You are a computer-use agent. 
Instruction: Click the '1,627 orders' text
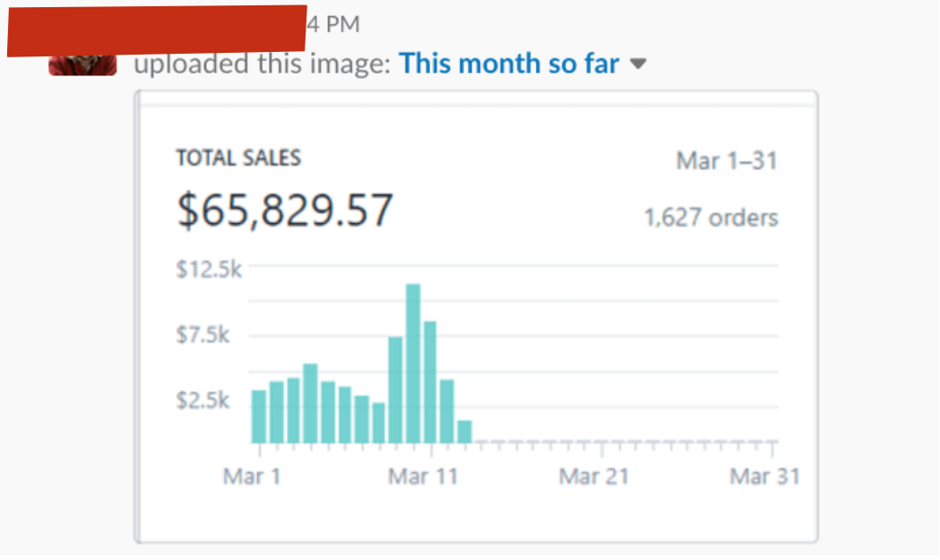tap(711, 218)
